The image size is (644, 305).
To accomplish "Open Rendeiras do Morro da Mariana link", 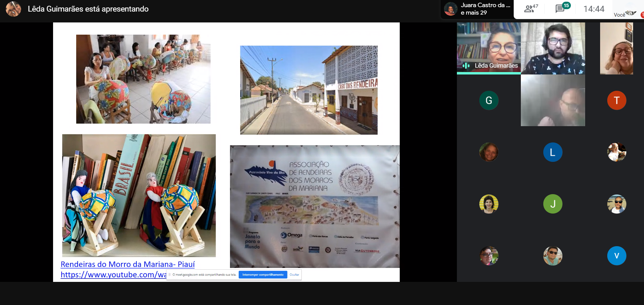I will click(128, 264).
